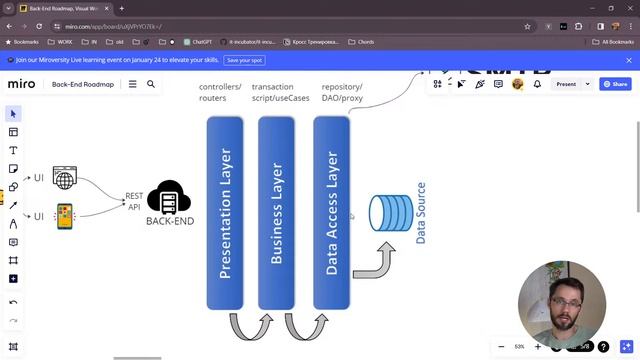Select the 'repository/ DAO/proxy' text

(342, 92)
